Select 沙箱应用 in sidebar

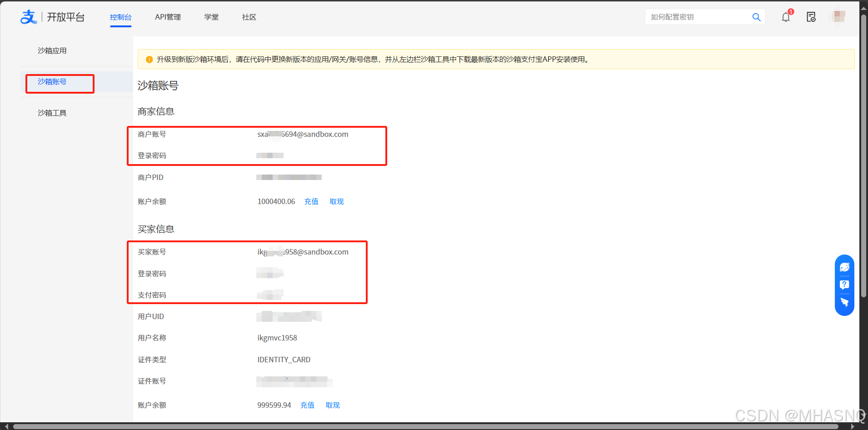(x=52, y=50)
